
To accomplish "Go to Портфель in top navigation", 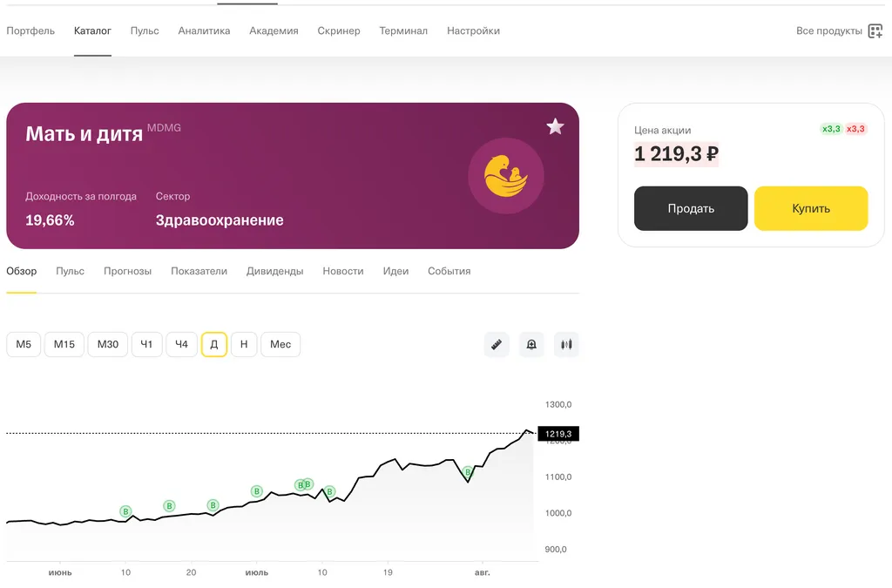I will (x=30, y=30).
